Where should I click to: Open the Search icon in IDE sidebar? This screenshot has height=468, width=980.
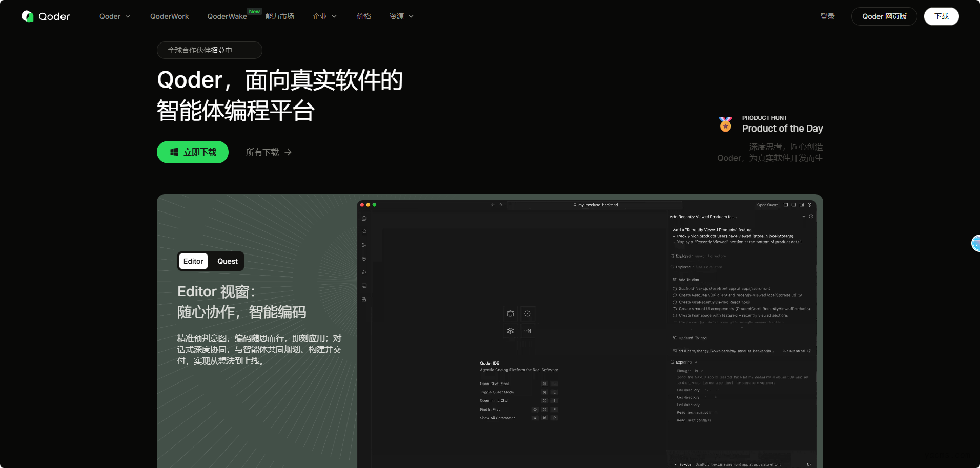[364, 232]
